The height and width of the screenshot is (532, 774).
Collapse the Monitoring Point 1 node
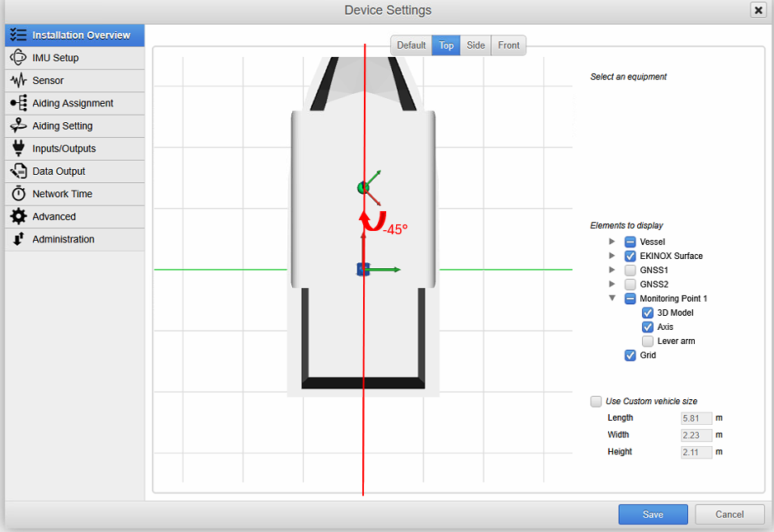[x=611, y=299]
